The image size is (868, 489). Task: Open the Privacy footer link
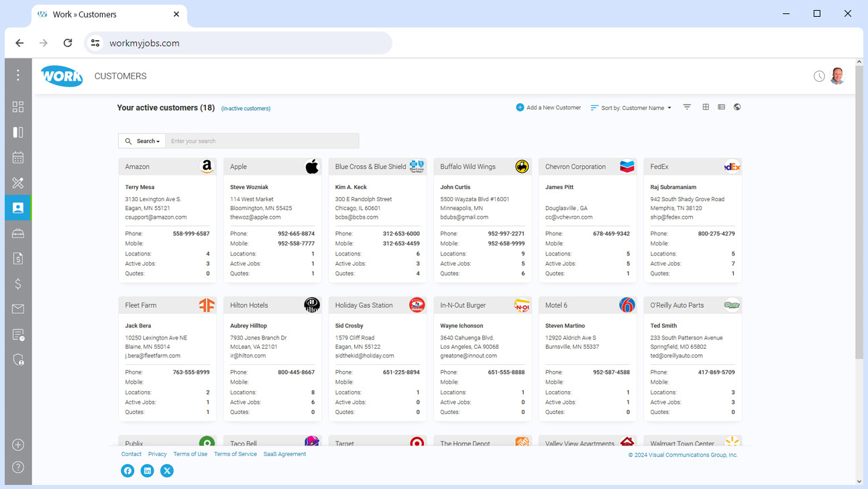(x=158, y=454)
